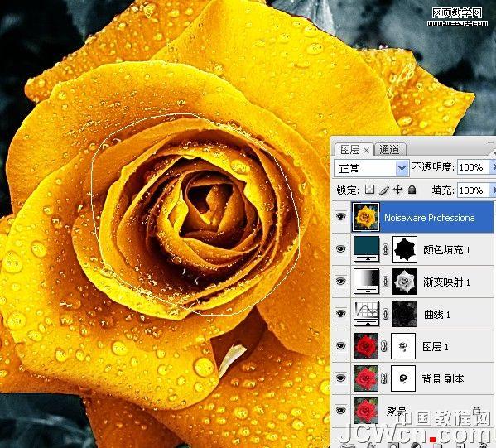Expand the 不透明度 opacity slider arrow
The width and height of the screenshot is (496, 448).
pyautogui.click(x=493, y=167)
